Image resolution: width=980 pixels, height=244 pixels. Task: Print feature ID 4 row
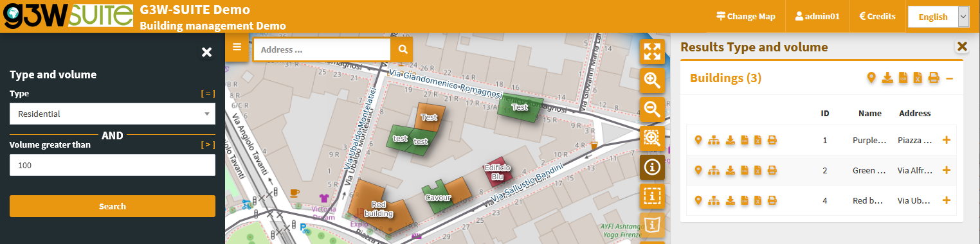[772, 200]
